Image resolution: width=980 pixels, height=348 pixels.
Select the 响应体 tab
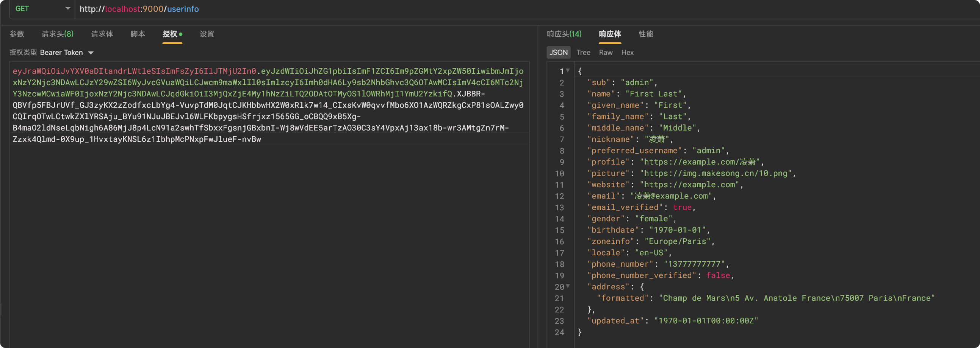[609, 34]
